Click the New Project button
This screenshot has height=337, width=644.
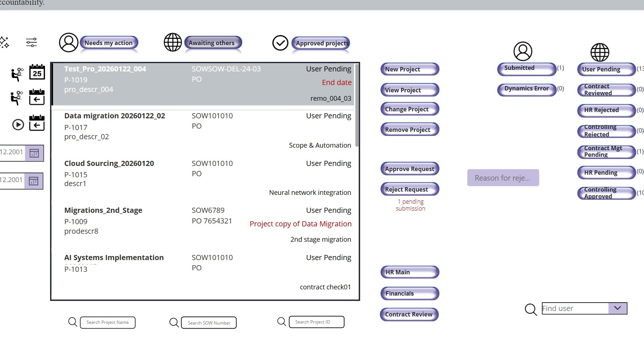[x=410, y=69]
